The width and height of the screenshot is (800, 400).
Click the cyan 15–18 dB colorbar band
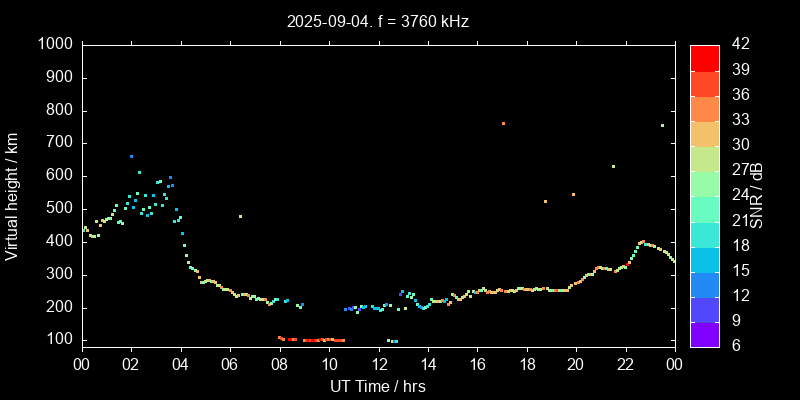click(705, 258)
